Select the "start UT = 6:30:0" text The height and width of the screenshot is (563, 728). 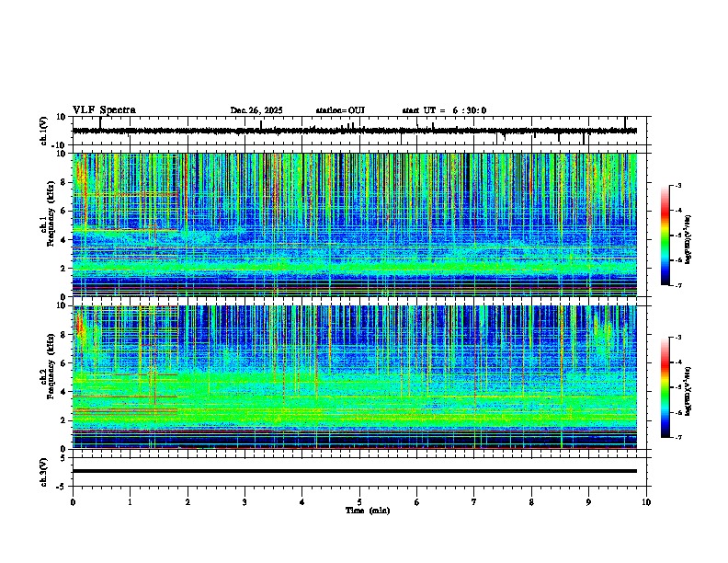(x=444, y=110)
